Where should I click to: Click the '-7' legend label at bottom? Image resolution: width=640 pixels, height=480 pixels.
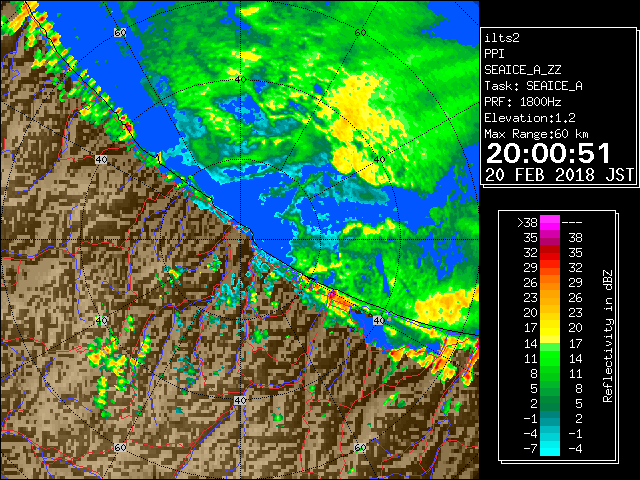[530, 448]
